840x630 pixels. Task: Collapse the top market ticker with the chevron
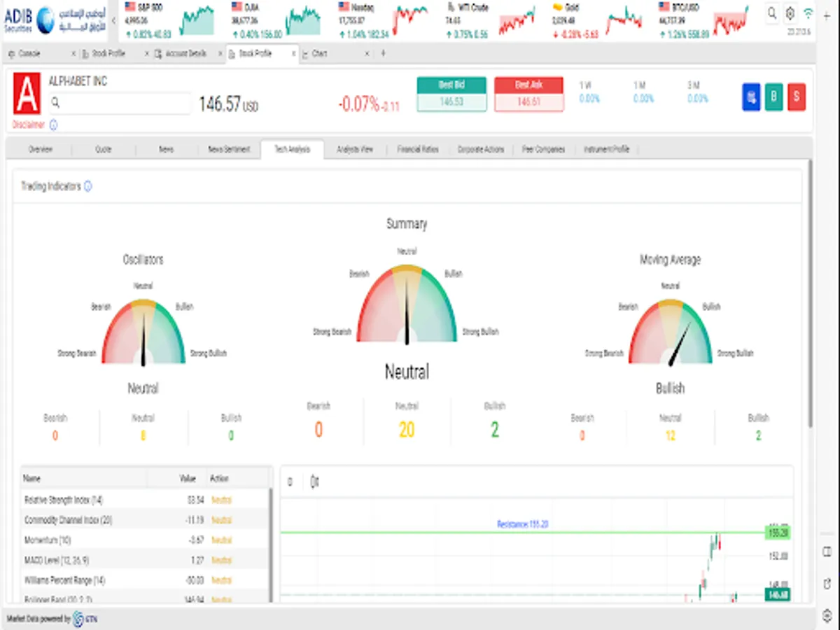pos(113,21)
